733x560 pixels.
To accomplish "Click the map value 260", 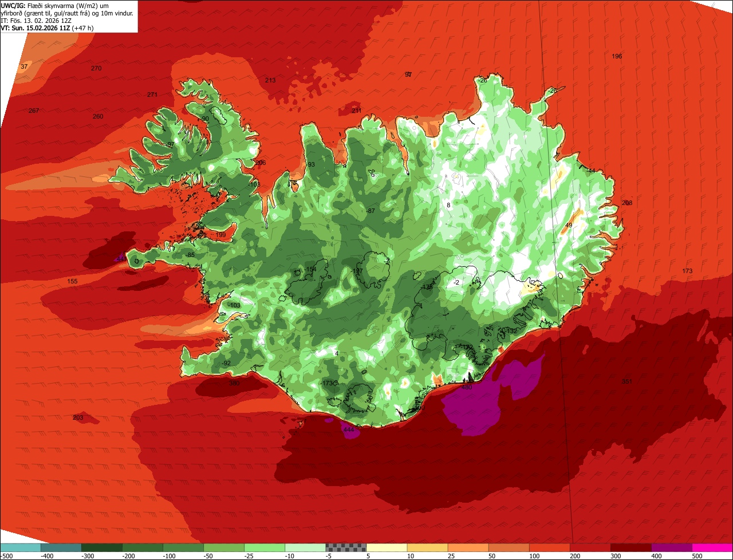I will (x=98, y=116).
